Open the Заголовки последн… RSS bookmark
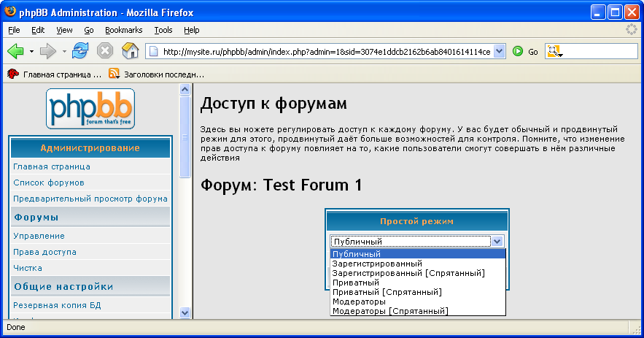This screenshot has height=338, width=644. 157,74
